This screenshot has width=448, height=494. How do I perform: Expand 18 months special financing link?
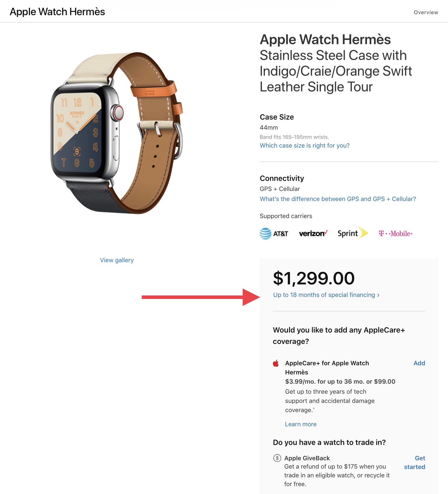(326, 295)
